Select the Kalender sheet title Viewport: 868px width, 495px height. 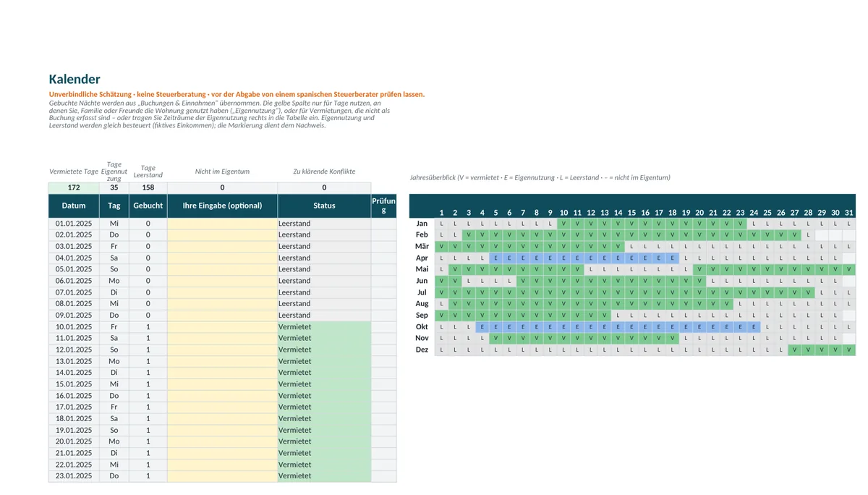[x=75, y=80]
